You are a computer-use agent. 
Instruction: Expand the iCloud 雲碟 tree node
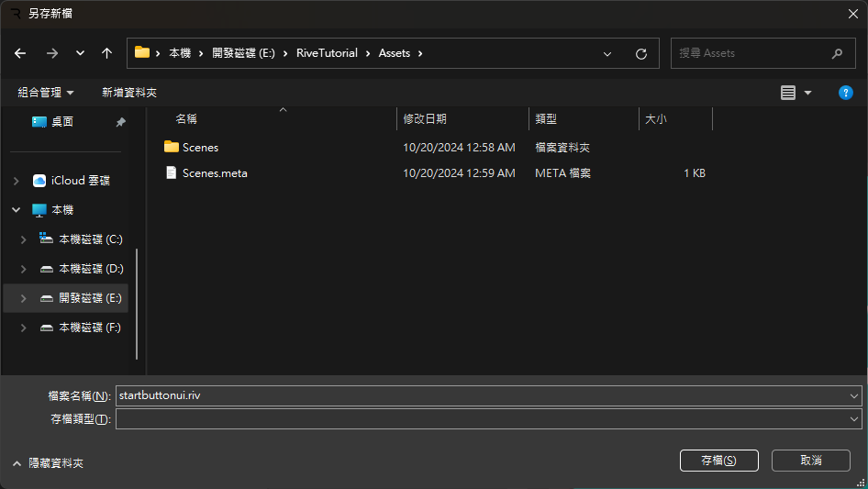point(17,181)
